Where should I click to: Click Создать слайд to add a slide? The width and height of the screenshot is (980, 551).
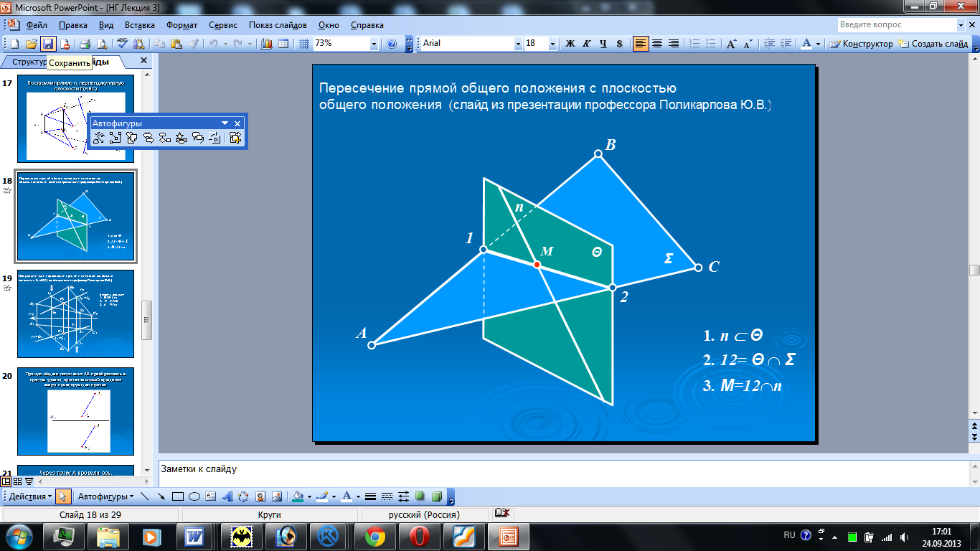pyautogui.click(x=933, y=43)
